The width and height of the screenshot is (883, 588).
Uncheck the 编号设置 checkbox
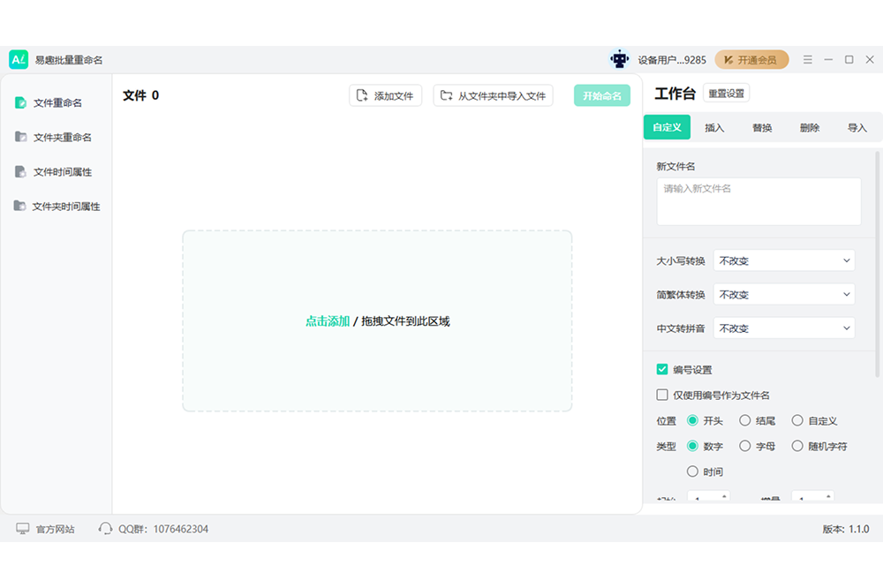click(x=662, y=369)
